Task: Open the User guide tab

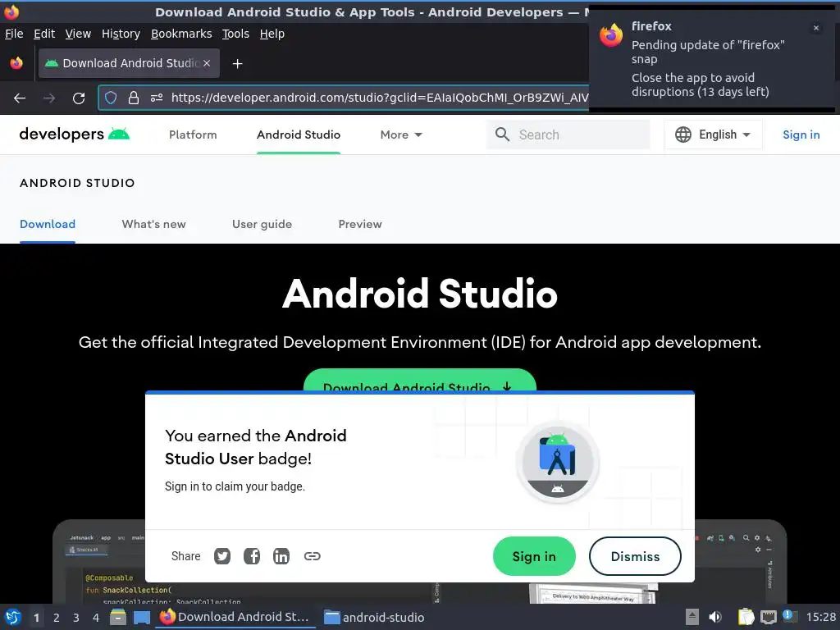Action: tap(262, 225)
